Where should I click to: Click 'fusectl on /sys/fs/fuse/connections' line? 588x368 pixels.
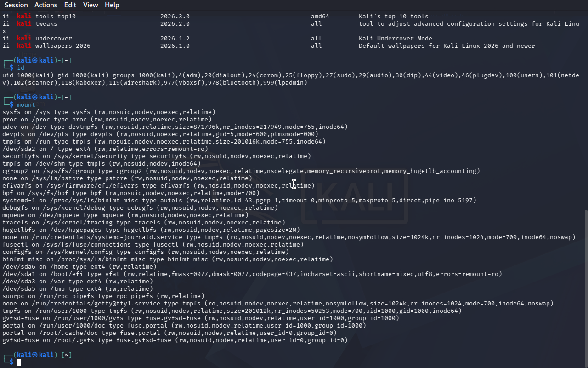pos(153,245)
